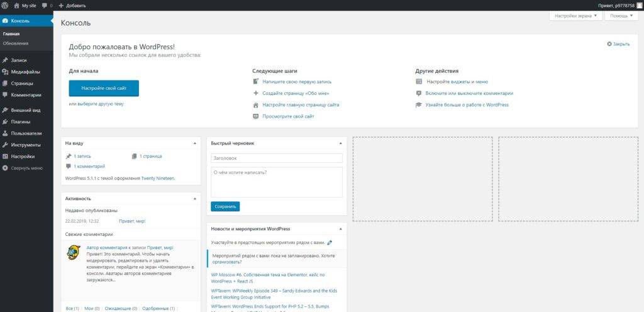Collapse Новости и мероприятия WordPress widget

pyautogui.click(x=340, y=229)
